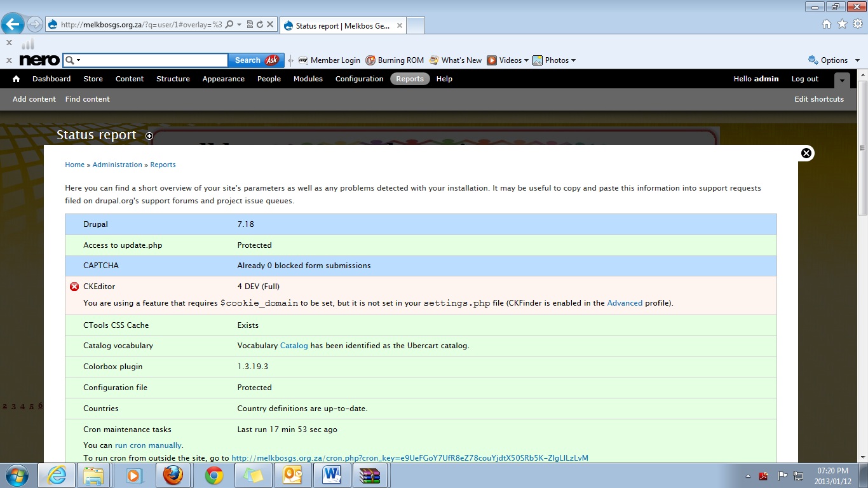Open the Store admin menu
Viewport: 868px width, 488px height.
93,79
